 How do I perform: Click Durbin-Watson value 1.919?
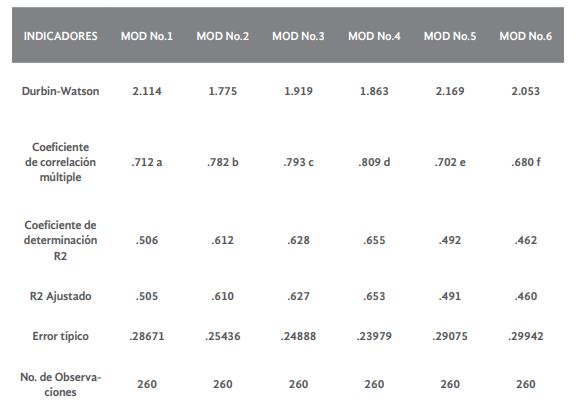pos(298,91)
